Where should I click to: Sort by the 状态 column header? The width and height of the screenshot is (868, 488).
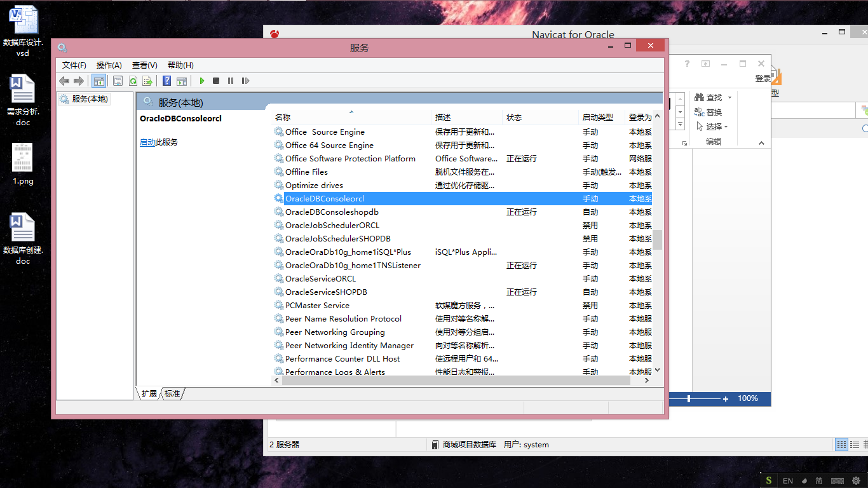(541, 118)
